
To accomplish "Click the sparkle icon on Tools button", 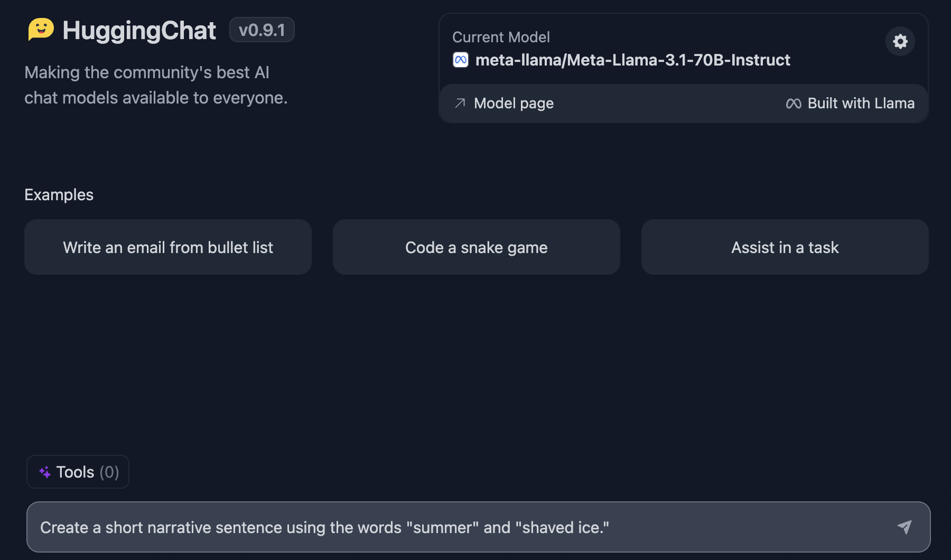I will tap(45, 472).
